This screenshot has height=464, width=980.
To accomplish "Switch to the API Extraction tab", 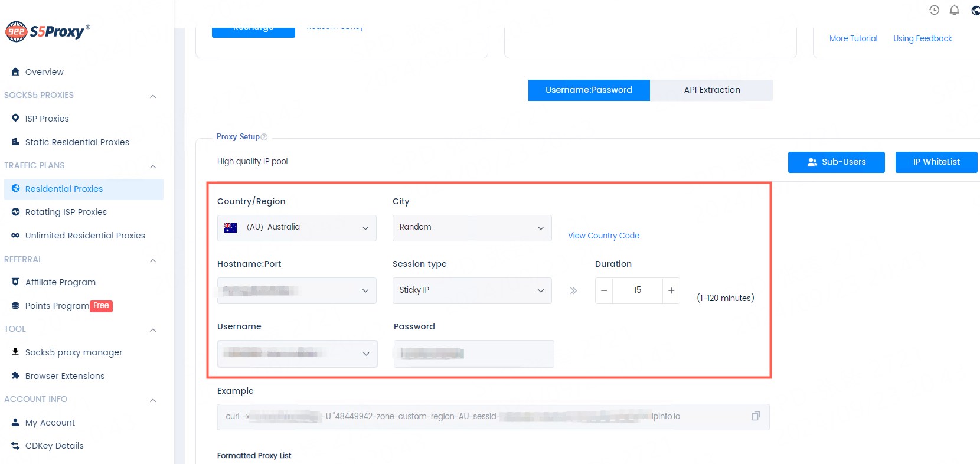I will tap(711, 90).
